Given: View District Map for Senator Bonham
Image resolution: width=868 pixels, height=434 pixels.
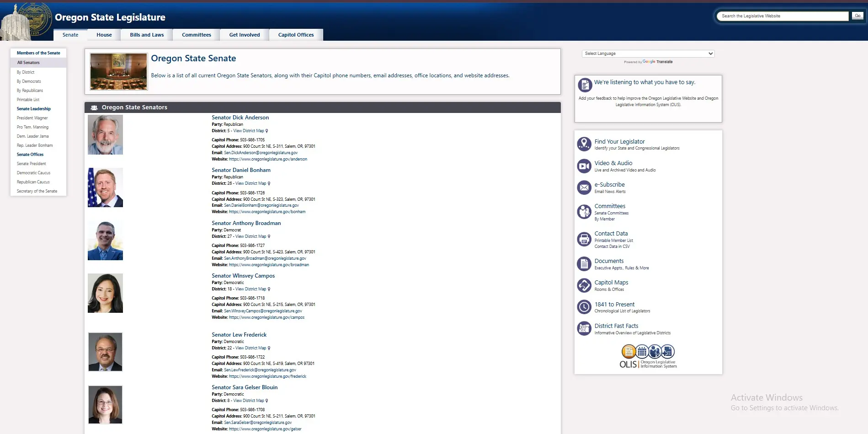Looking at the screenshot, I should [250, 183].
